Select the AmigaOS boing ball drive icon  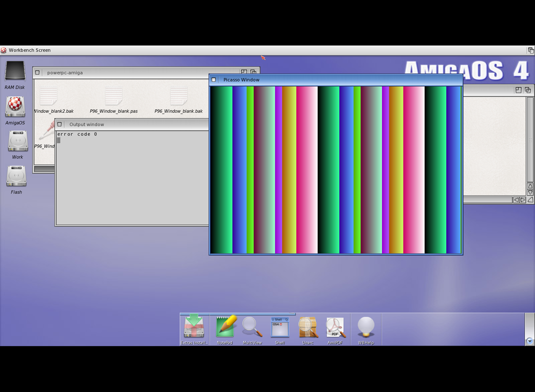(15, 107)
